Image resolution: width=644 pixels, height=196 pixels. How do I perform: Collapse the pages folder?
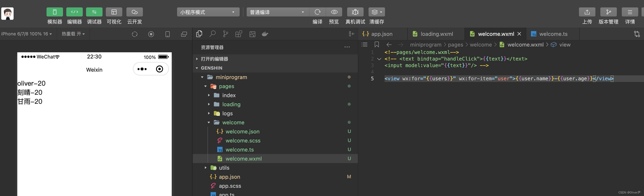pos(275,86)
